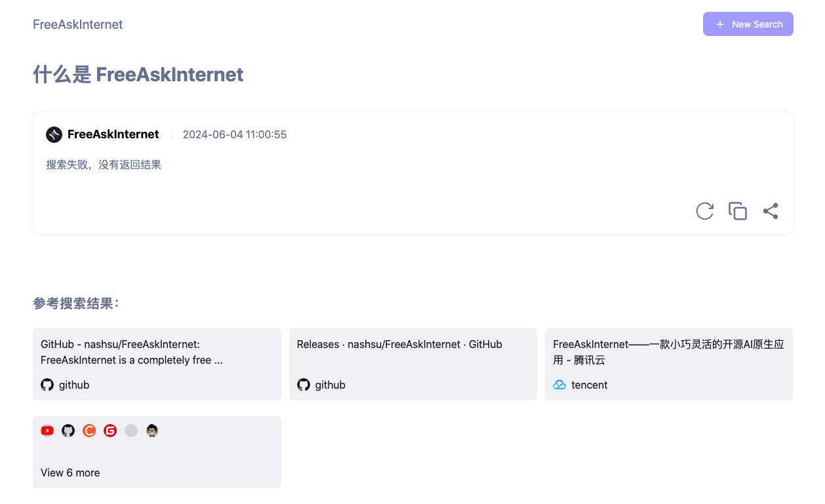Image resolution: width=825 pixels, height=504 pixels.
Task: Click the timestamp 2024-06-04 11:00:55
Action: point(235,134)
